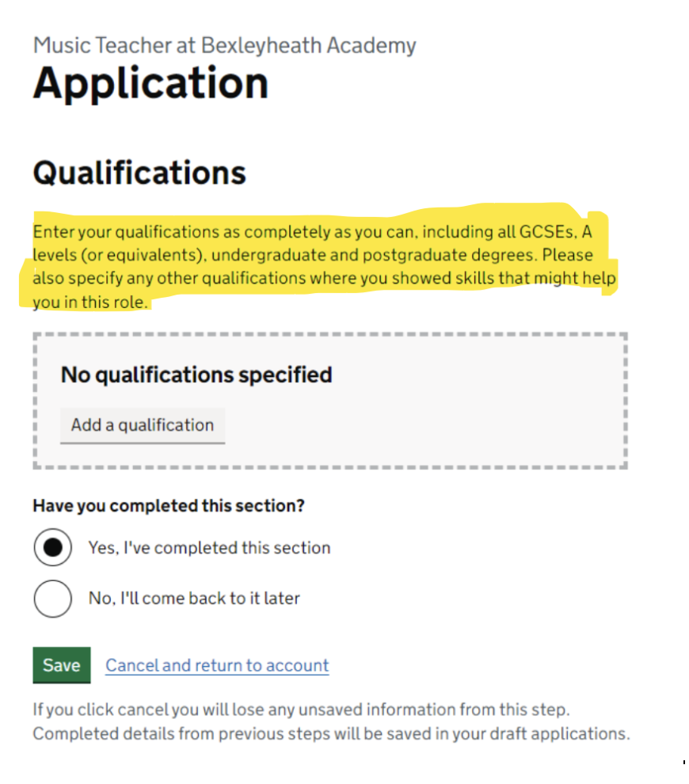Follow the Cancel and return to account link

point(217,665)
